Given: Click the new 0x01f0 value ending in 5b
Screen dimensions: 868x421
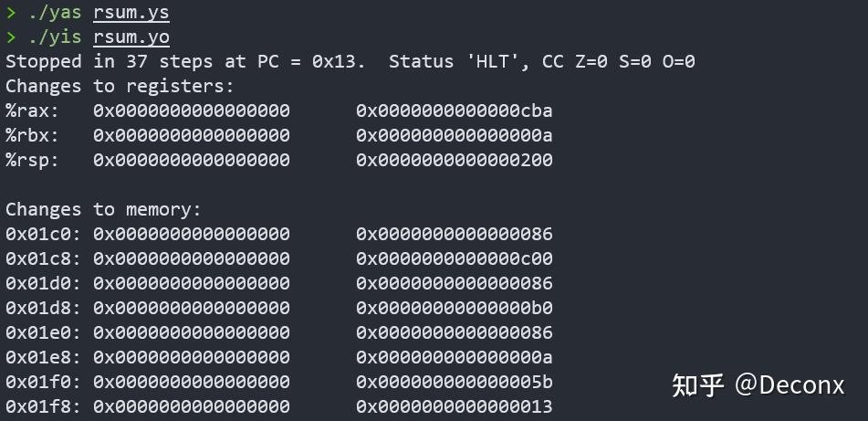Looking at the screenshot, I should click(454, 382).
